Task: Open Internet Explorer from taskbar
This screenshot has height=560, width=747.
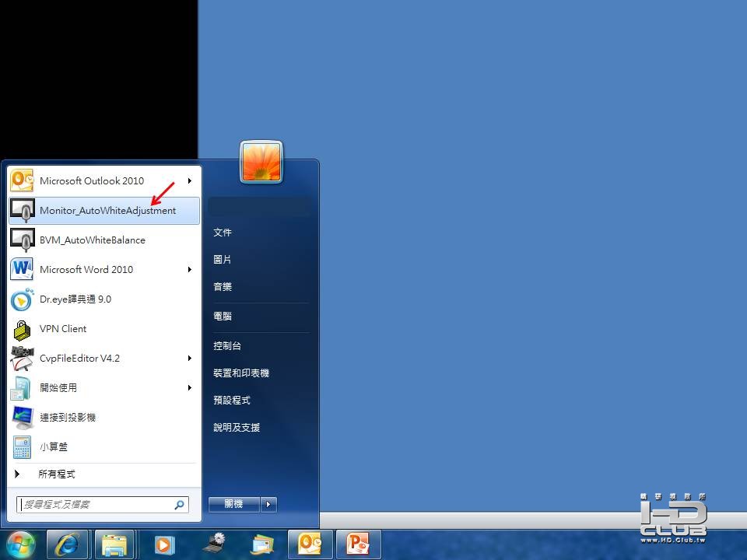Action: 67,544
